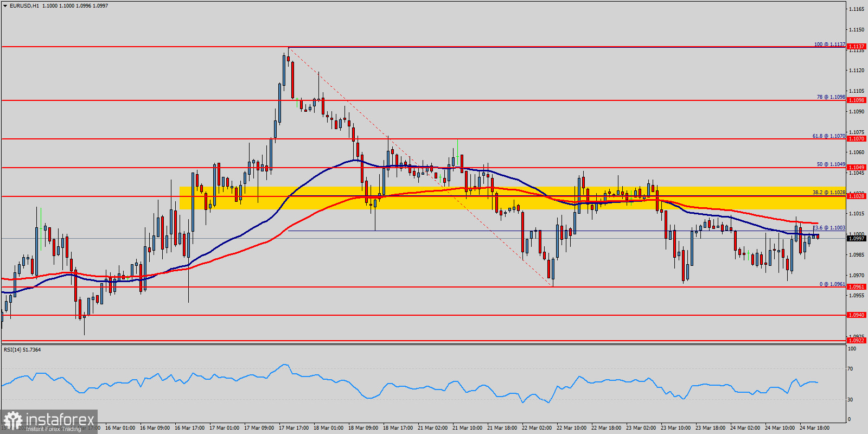Click 1.1090 on the price axis
868x434 pixels.
(x=857, y=112)
